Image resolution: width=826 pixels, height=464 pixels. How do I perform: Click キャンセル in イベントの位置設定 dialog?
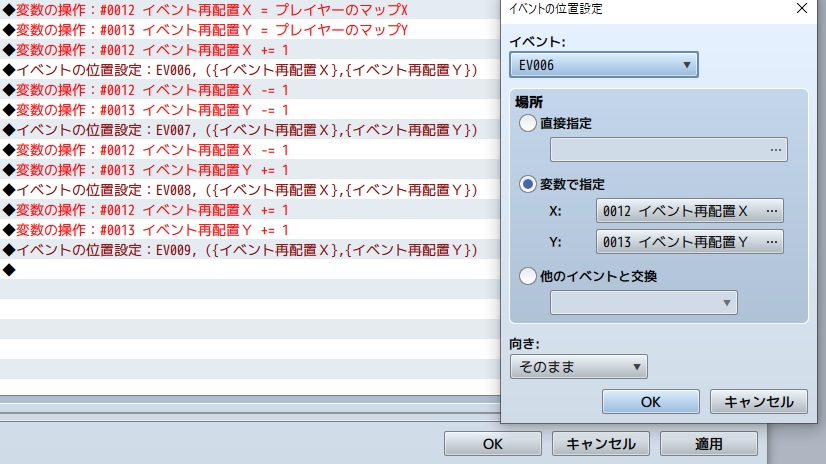click(759, 402)
